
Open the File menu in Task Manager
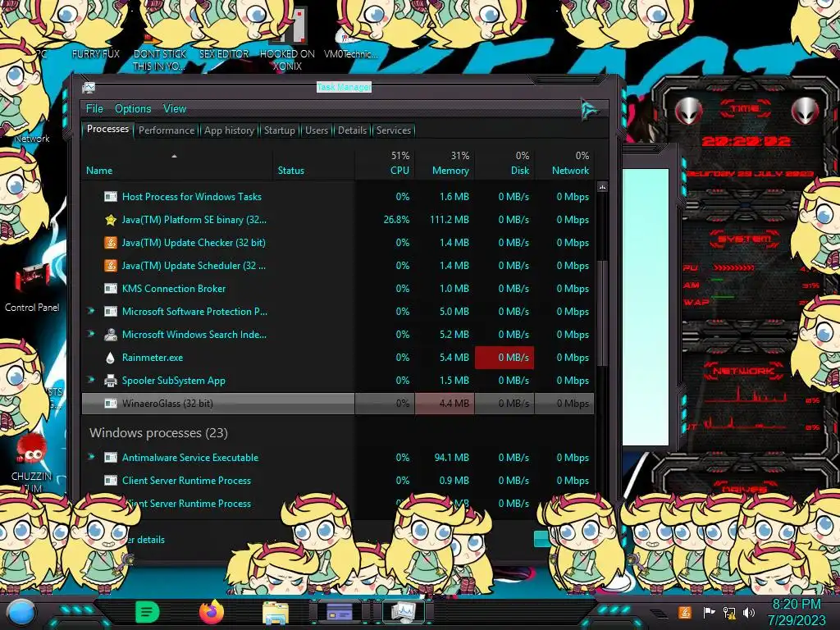(x=94, y=109)
